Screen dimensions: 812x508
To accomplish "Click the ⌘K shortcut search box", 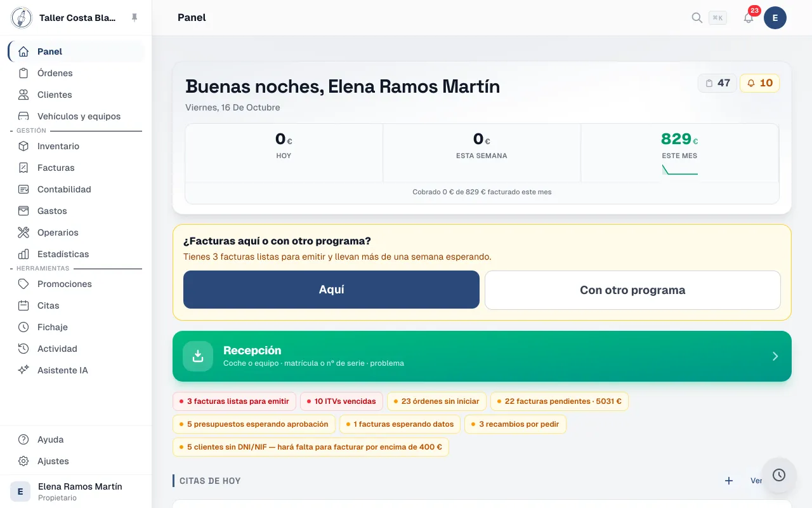I will click(x=718, y=18).
